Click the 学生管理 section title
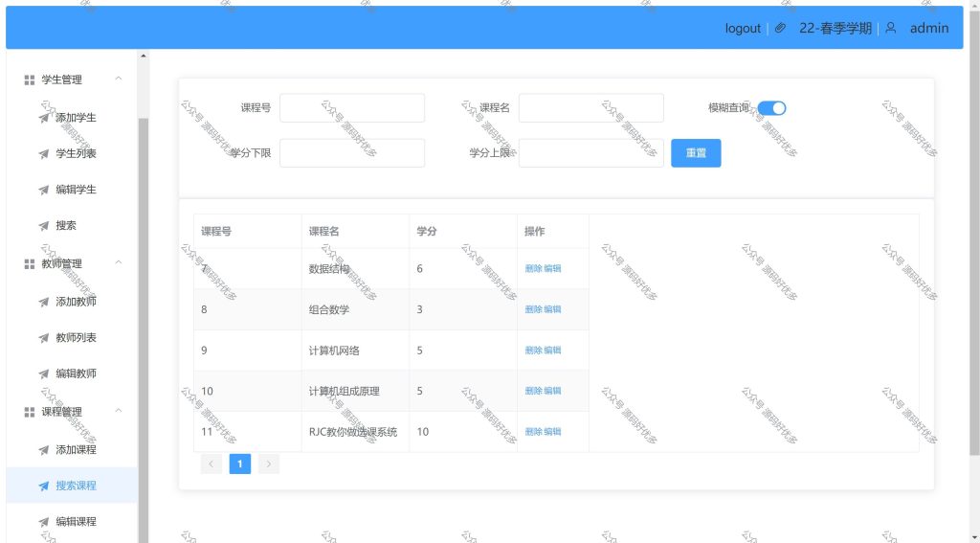This screenshot has height=543, width=980. point(62,80)
